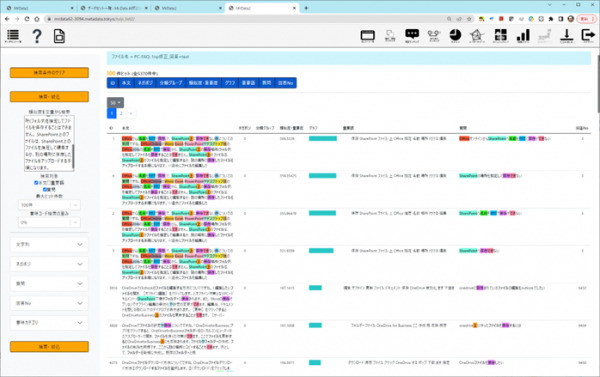Viewport: 600px width, 377px height.
Task: Show the bar graph icon view
Action: tap(523, 36)
